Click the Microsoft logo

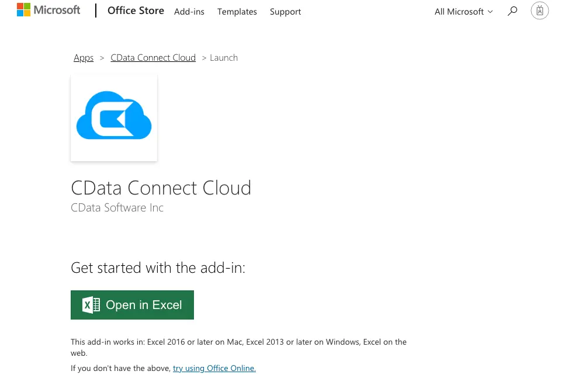tap(48, 10)
